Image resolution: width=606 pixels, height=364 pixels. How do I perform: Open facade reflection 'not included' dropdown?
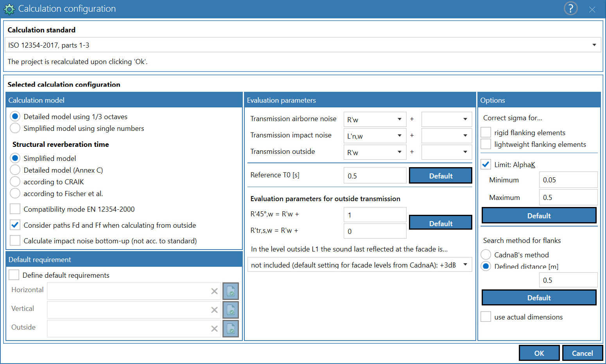tap(360, 264)
